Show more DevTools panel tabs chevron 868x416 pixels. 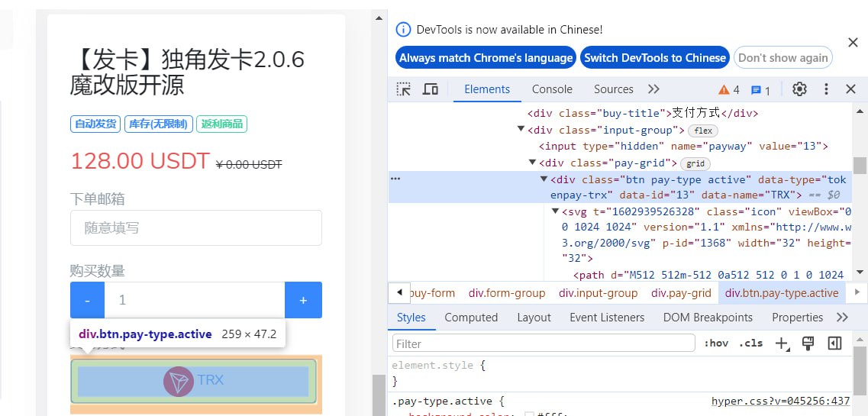point(653,89)
